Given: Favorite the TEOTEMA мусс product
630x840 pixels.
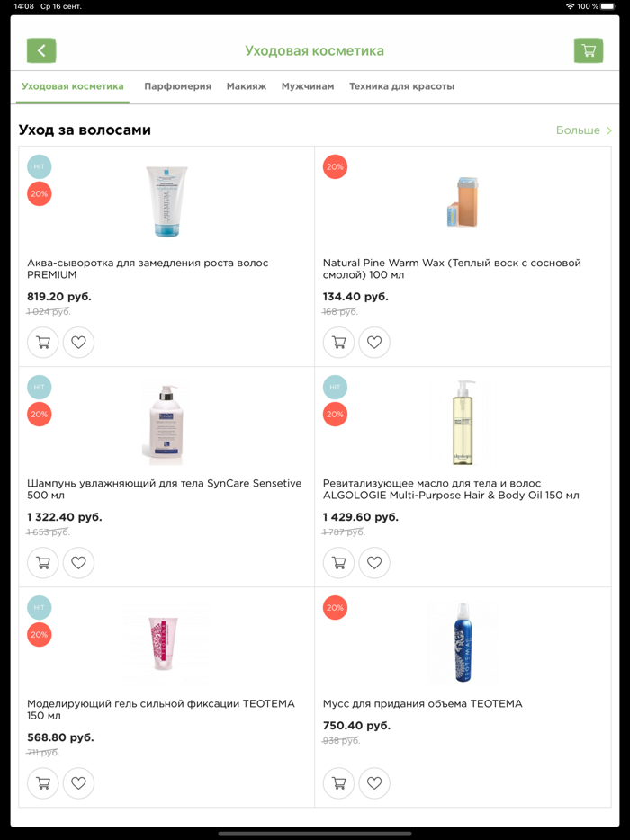Looking at the screenshot, I should 374,782.
